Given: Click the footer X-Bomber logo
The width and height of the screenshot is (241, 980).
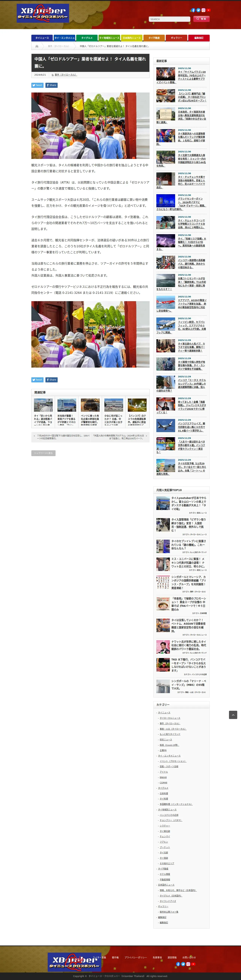Looking at the screenshot, I should click(74, 962).
